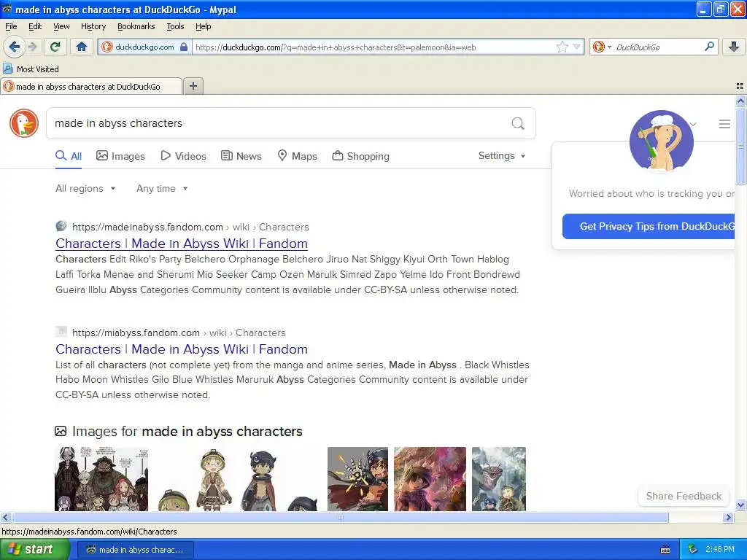Viewport: 747px width, 560px height.
Task: Expand the Settings dropdown
Action: coord(502,156)
